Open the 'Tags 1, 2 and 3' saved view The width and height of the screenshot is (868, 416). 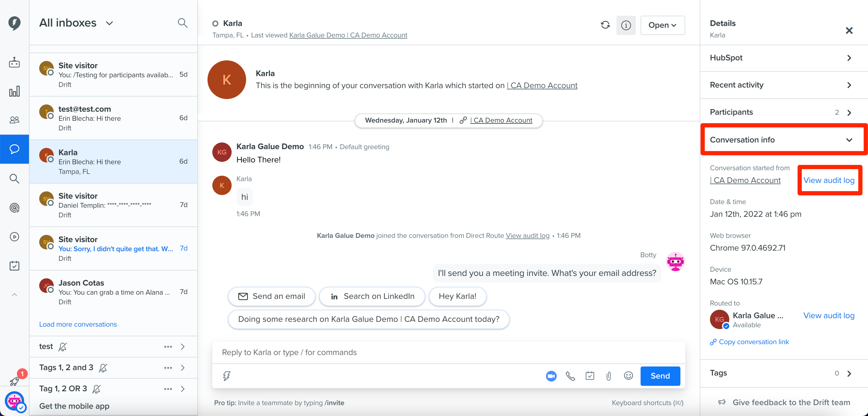coord(113,368)
